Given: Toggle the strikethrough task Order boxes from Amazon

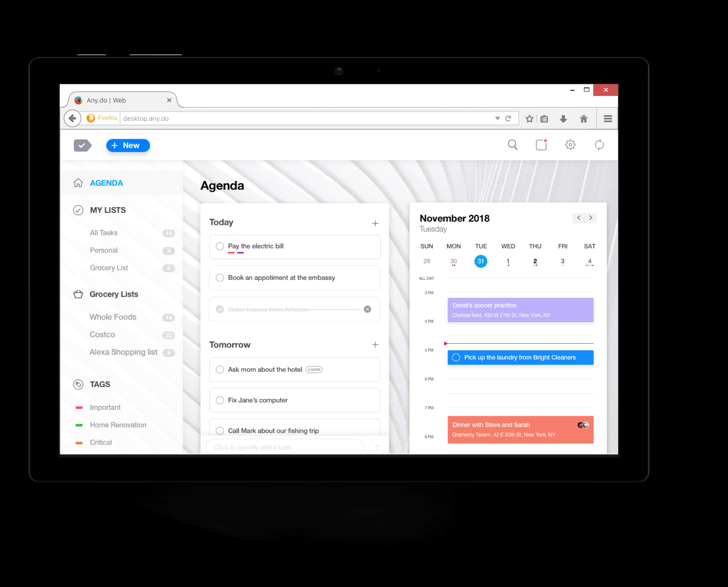Looking at the screenshot, I should tap(219, 309).
